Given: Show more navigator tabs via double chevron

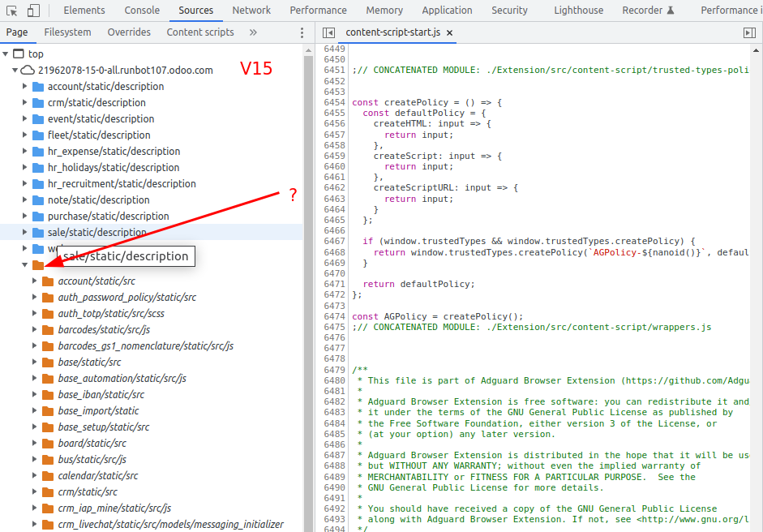Looking at the screenshot, I should coord(253,32).
